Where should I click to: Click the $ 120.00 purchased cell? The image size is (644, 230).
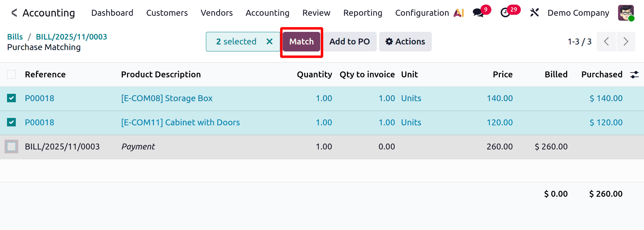(606, 123)
